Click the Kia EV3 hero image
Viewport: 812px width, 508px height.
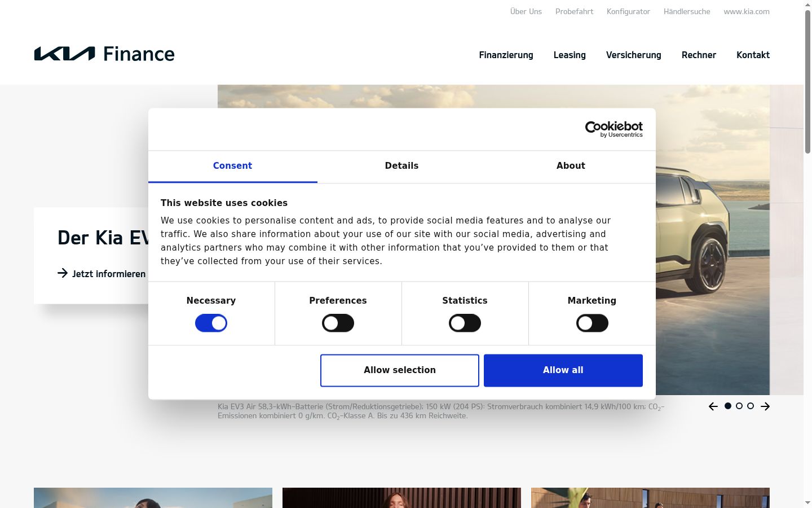coord(713,240)
